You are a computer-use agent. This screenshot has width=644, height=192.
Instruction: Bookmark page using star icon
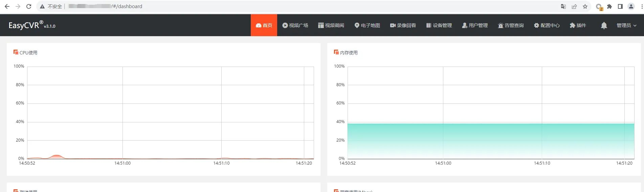[x=585, y=6]
